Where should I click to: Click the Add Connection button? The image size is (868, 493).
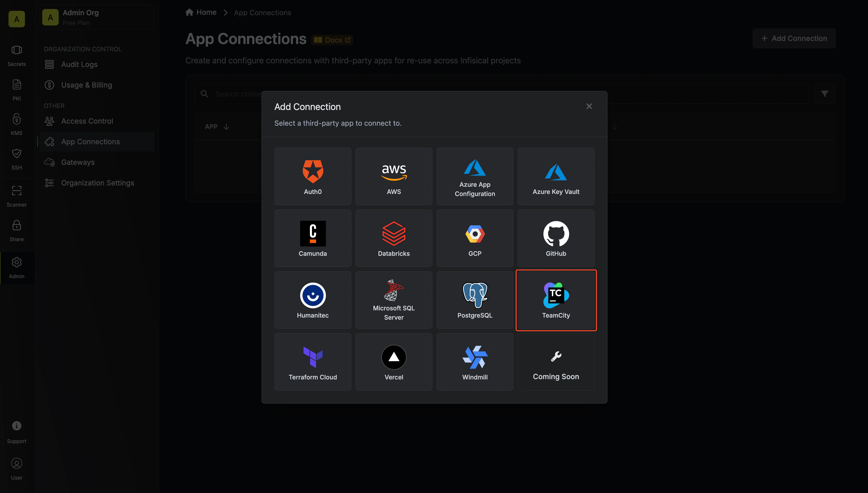click(x=794, y=38)
